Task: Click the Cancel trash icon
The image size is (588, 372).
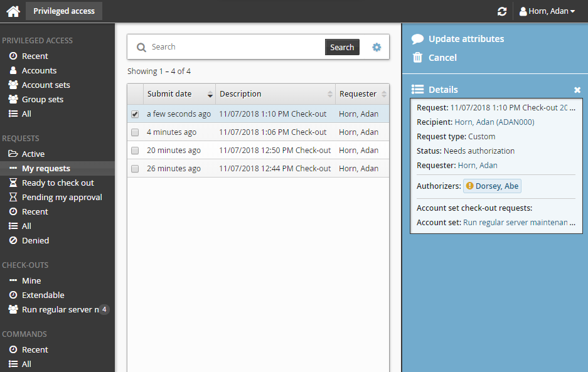Action: point(417,58)
